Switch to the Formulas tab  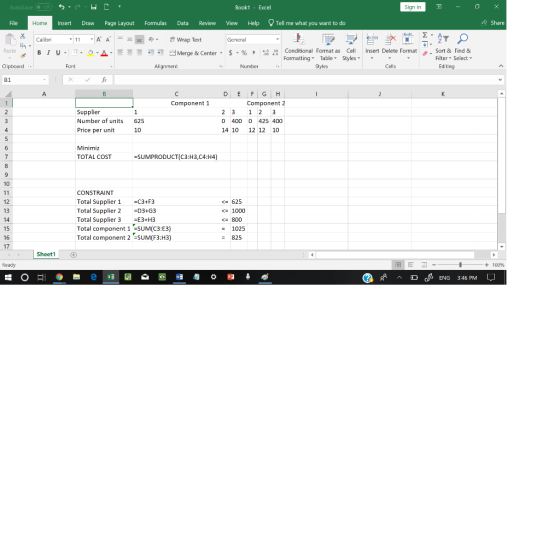155,23
